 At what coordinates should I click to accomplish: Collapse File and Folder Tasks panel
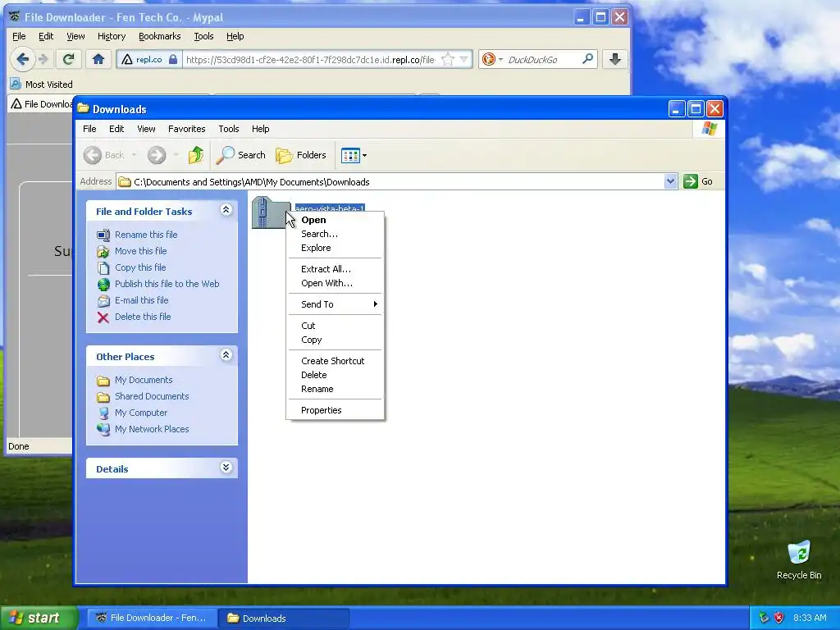pos(226,210)
